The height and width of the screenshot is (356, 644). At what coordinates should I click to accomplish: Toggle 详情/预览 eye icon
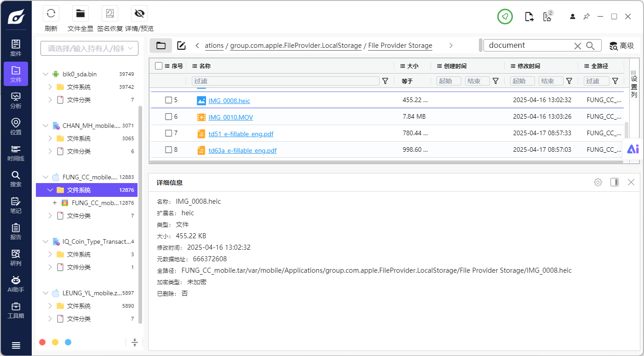pos(139,13)
